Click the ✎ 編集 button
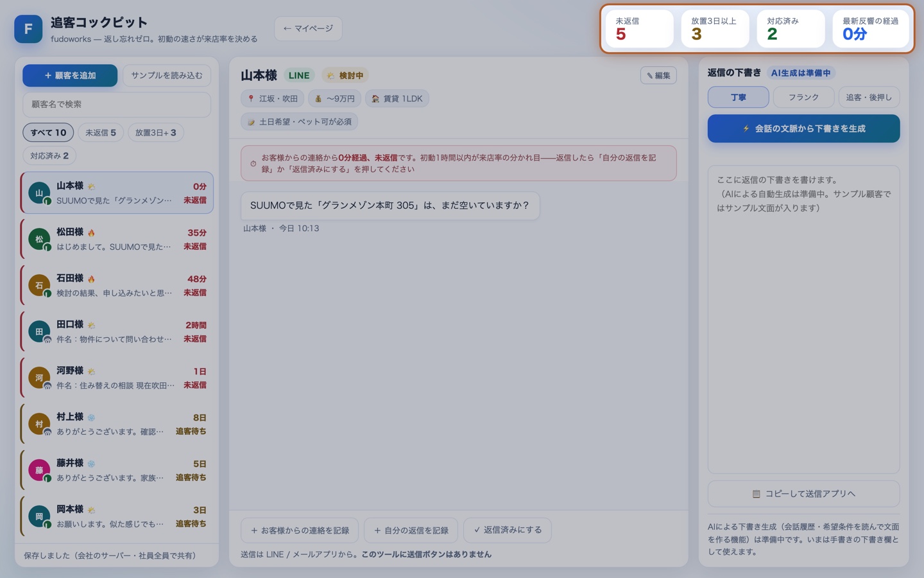 pos(658,75)
